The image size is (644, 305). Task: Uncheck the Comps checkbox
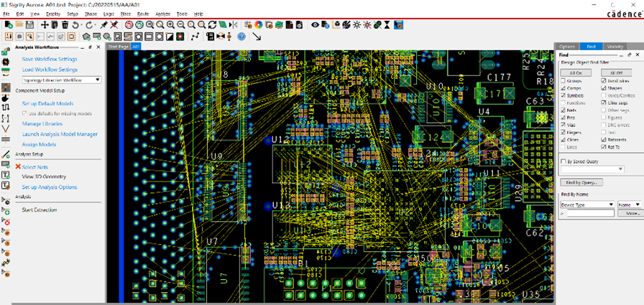563,88
